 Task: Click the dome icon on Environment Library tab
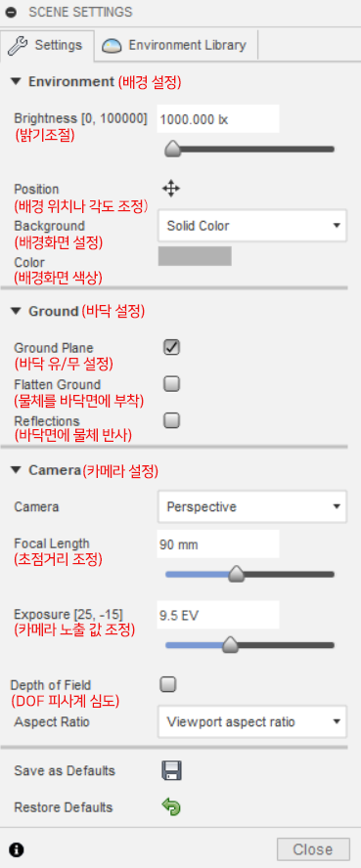[112, 45]
